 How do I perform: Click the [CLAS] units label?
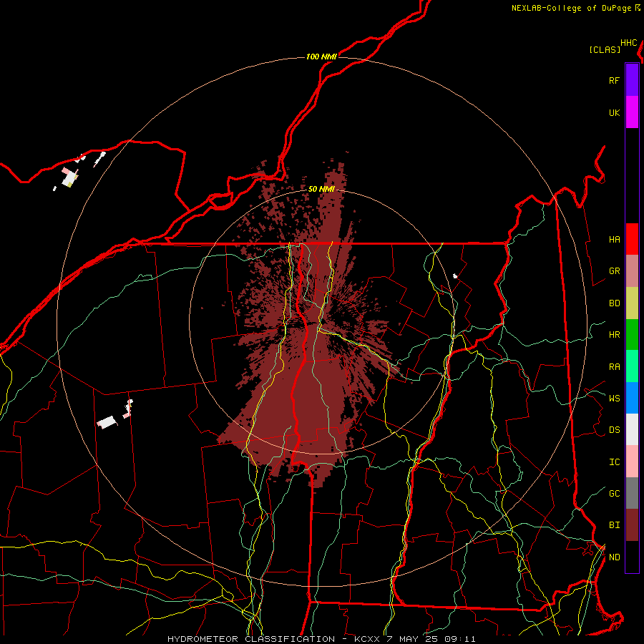(605, 49)
